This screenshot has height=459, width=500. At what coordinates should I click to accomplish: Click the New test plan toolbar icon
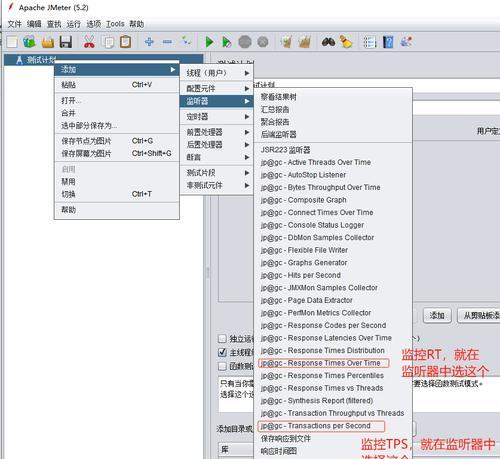[x=12, y=42]
